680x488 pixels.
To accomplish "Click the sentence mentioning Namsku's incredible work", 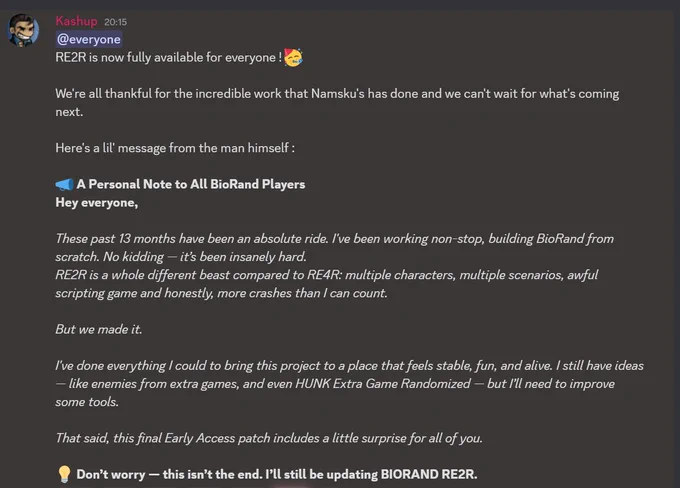I will pyautogui.click(x=337, y=103).
